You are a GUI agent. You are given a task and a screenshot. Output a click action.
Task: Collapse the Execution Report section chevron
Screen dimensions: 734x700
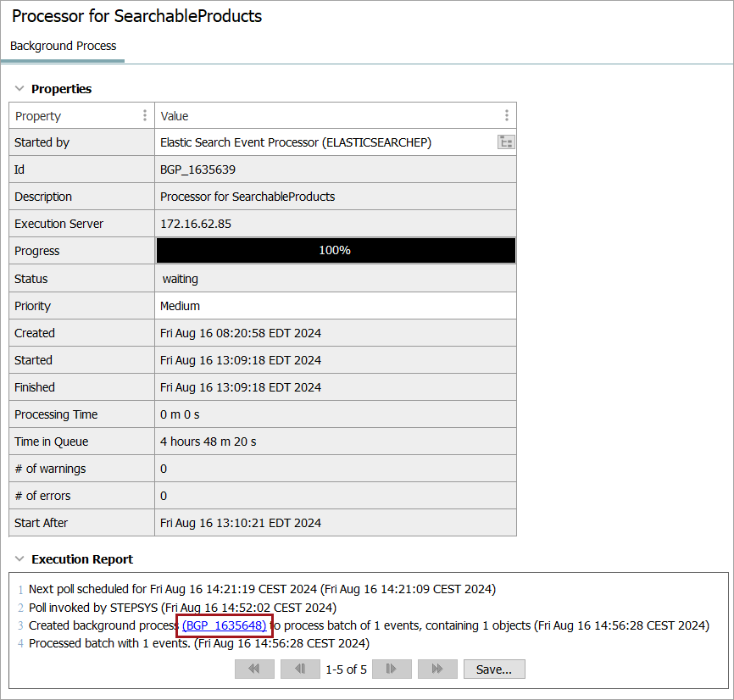pyautogui.click(x=19, y=559)
